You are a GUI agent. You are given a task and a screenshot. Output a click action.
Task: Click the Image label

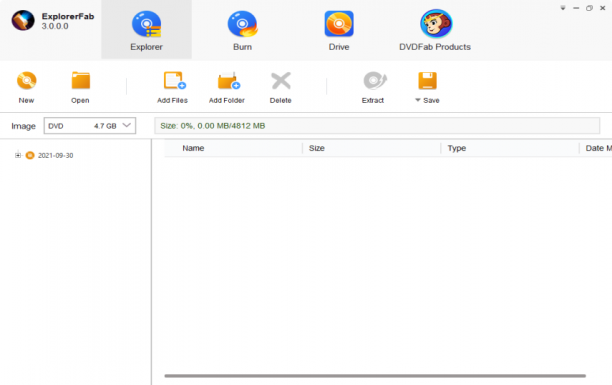pos(23,126)
